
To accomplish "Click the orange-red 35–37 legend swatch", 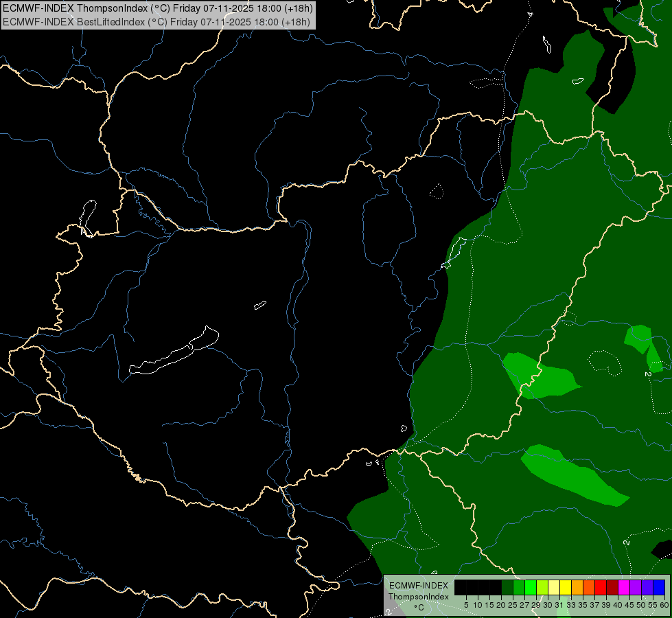I will tap(589, 587).
